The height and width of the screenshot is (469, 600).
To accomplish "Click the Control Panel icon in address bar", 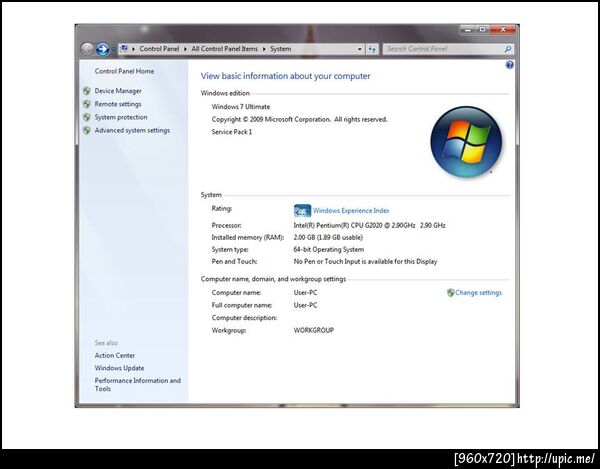I will pyautogui.click(x=124, y=49).
